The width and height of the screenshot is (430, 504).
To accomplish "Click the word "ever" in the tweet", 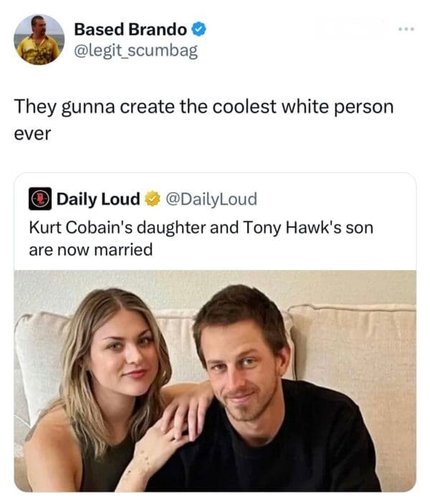I will point(33,133).
